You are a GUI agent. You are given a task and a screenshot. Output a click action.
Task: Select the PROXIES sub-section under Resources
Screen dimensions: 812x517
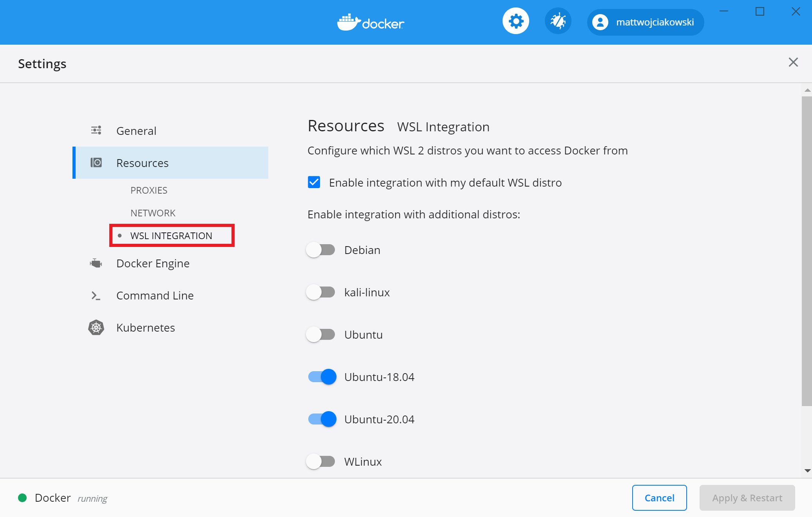tap(149, 189)
